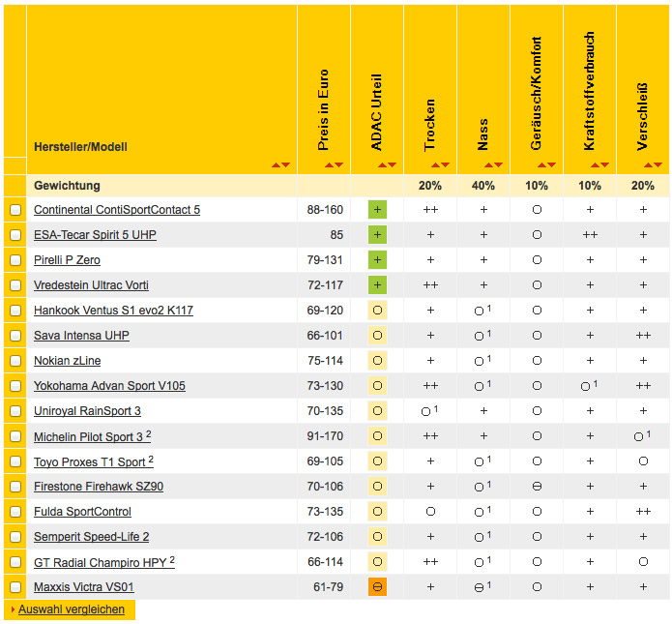Viewport: 672px width, 624px height.
Task: Click the 40% Nass weighting cell
Action: coord(483,186)
